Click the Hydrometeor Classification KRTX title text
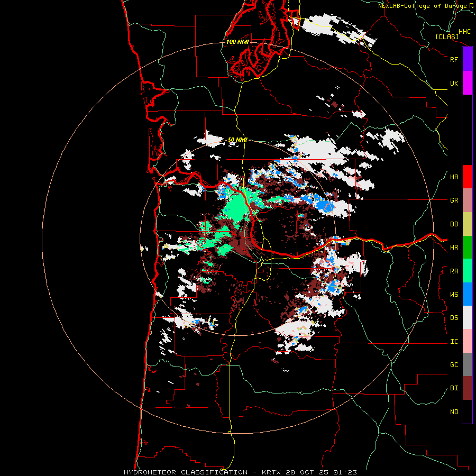 click(x=240, y=472)
